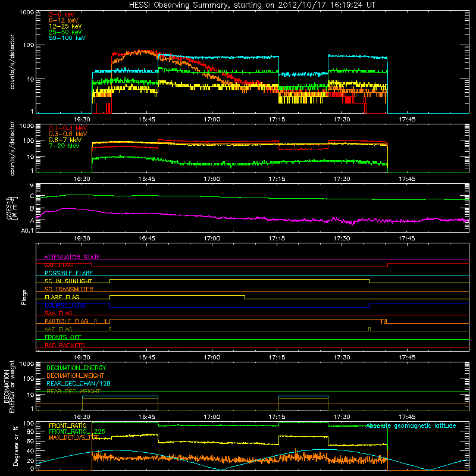Click the 16:30 tick under the Flags panel

(x=82, y=358)
